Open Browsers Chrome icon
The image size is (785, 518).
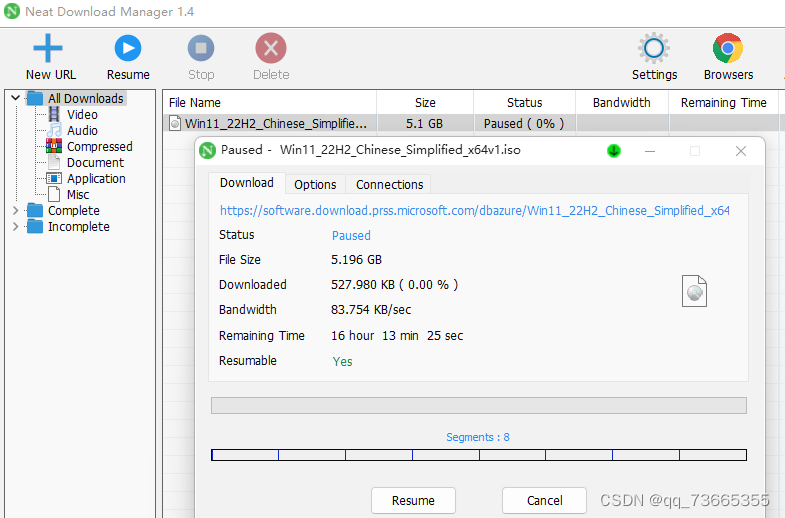(728, 48)
